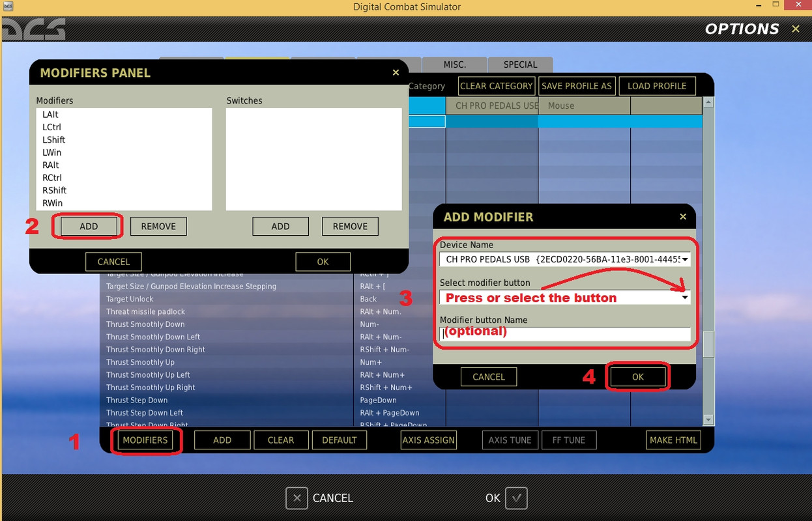Click CANCEL in the Modifiers Panel
This screenshot has width=812, height=521.
(113, 262)
